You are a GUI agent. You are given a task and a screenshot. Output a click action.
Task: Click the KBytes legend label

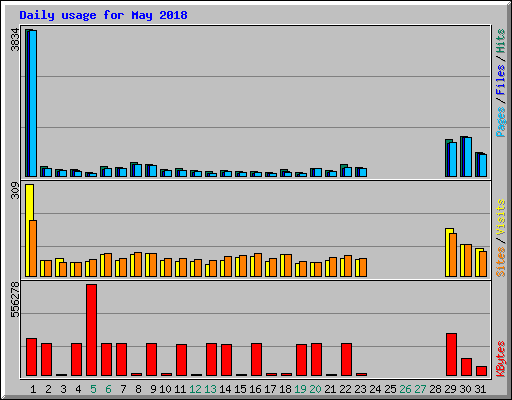click(500, 359)
